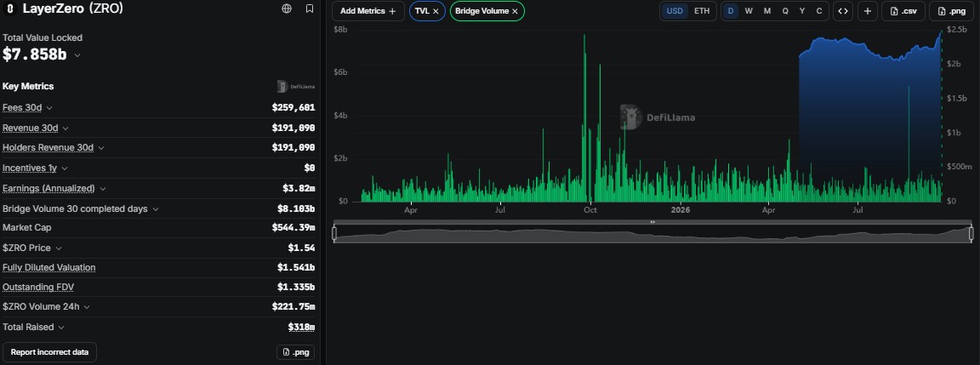Open the Add Metrics menu
Screen dimensions: 980x365
368,11
